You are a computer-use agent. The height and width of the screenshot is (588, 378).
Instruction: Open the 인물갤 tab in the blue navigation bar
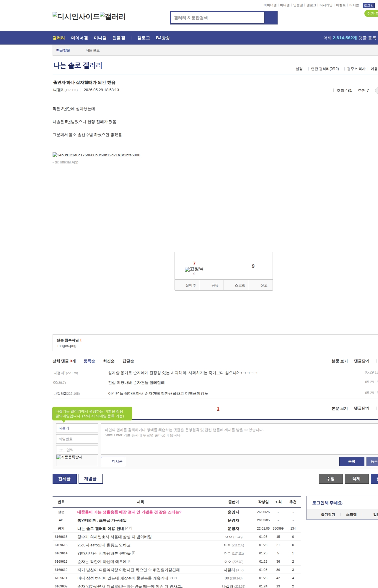[119, 38]
